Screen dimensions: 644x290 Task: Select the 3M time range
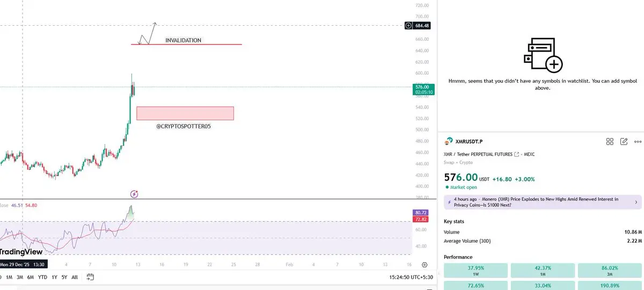20,277
